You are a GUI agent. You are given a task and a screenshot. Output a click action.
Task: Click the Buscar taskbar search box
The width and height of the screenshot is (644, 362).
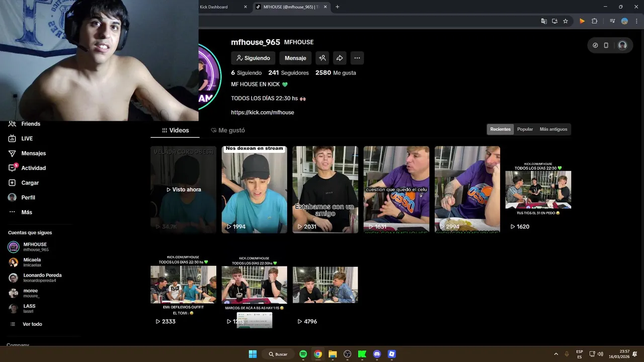pos(278,354)
